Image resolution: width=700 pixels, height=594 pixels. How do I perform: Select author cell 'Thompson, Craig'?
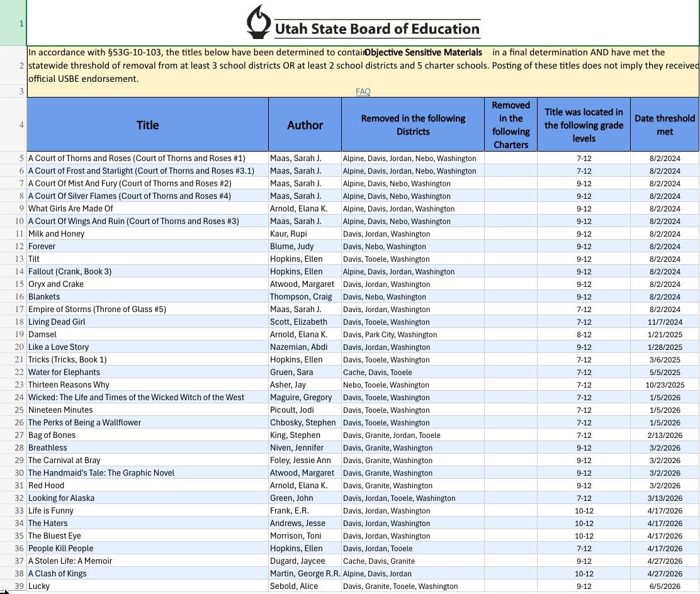tap(305, 297)
